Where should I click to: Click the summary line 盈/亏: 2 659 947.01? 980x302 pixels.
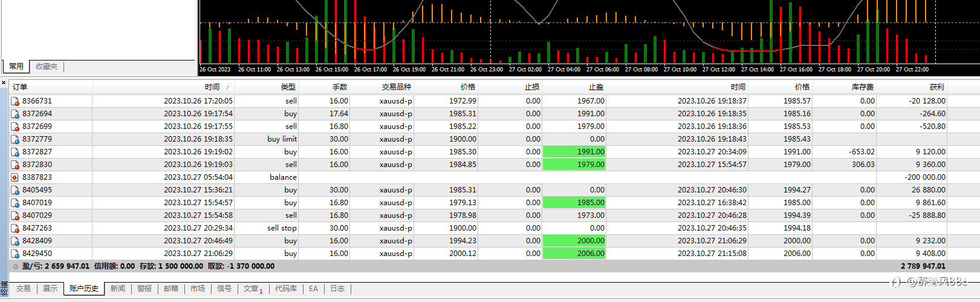pyautogui.click(x=56, y=266)
